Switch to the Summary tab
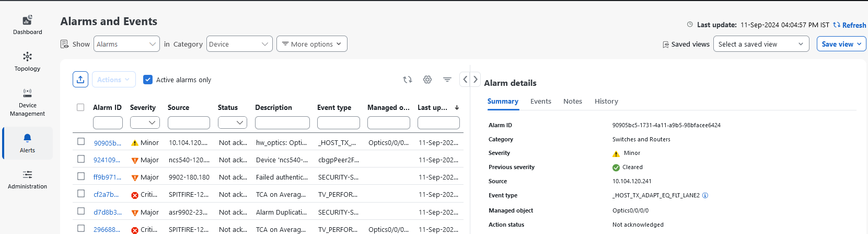This screenshot has height=234, width=868. tap(503, 102)
